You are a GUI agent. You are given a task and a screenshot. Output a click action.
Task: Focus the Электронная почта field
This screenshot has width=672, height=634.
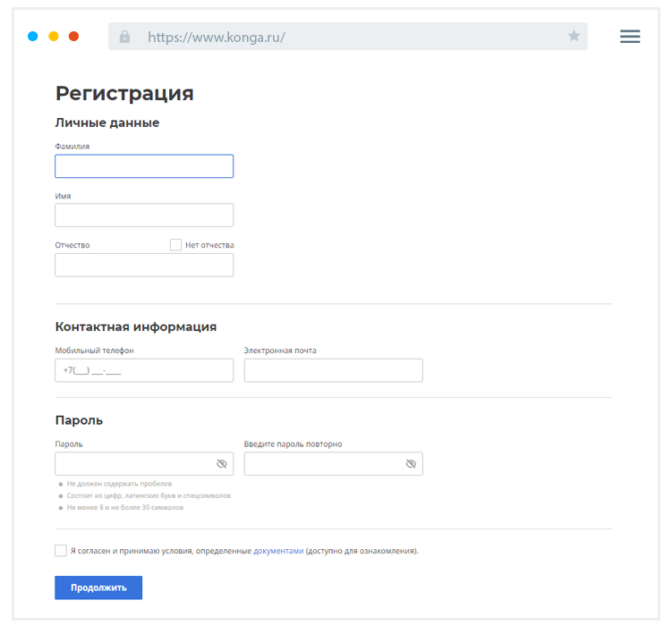333,370
